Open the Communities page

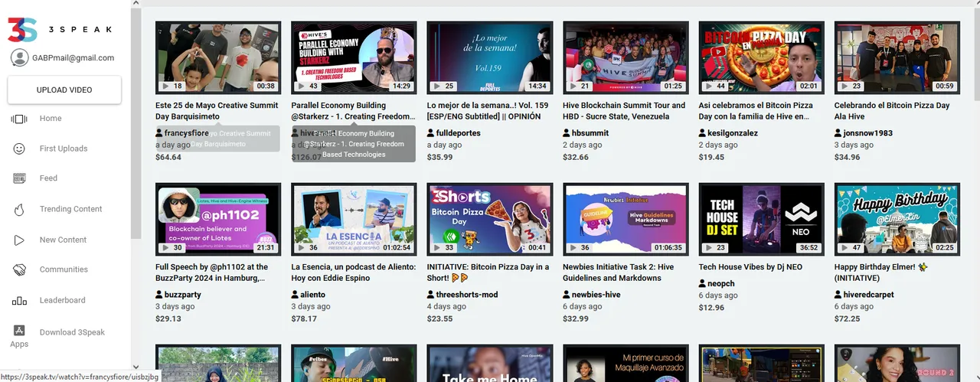(64, 269)
